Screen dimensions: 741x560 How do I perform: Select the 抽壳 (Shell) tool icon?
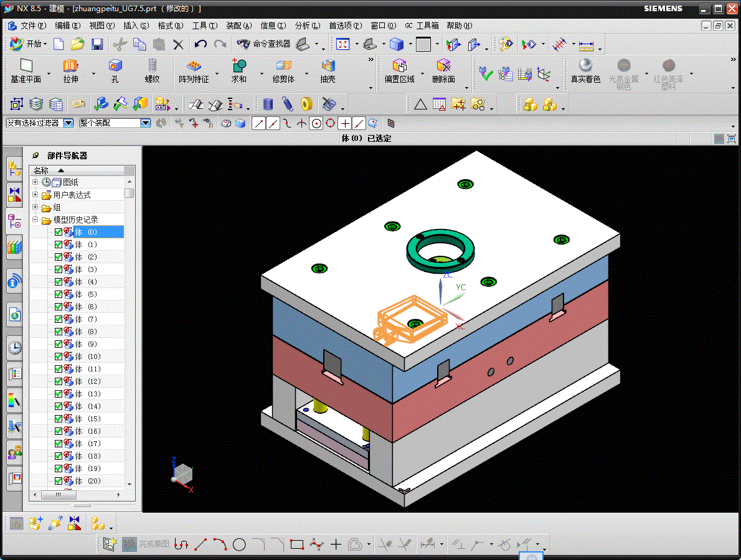[328, 65]
